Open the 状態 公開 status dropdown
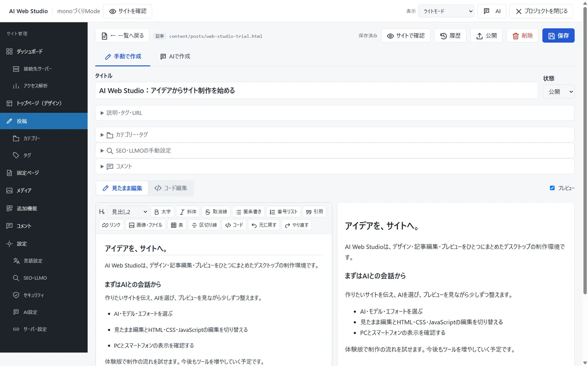The height and width of the screenshot is (366, 588). click(x=559, y=92)
